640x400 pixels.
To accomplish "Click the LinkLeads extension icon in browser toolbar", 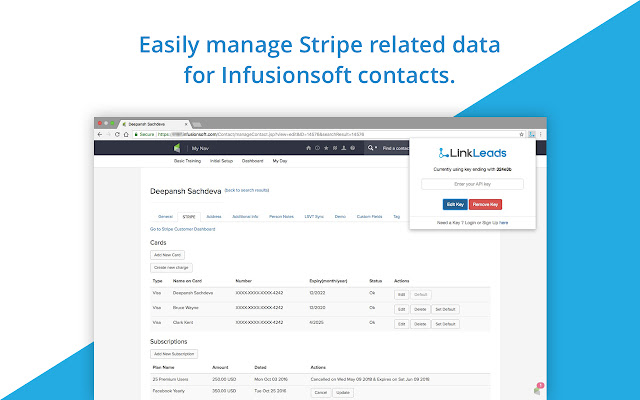I will coord(531,134).
